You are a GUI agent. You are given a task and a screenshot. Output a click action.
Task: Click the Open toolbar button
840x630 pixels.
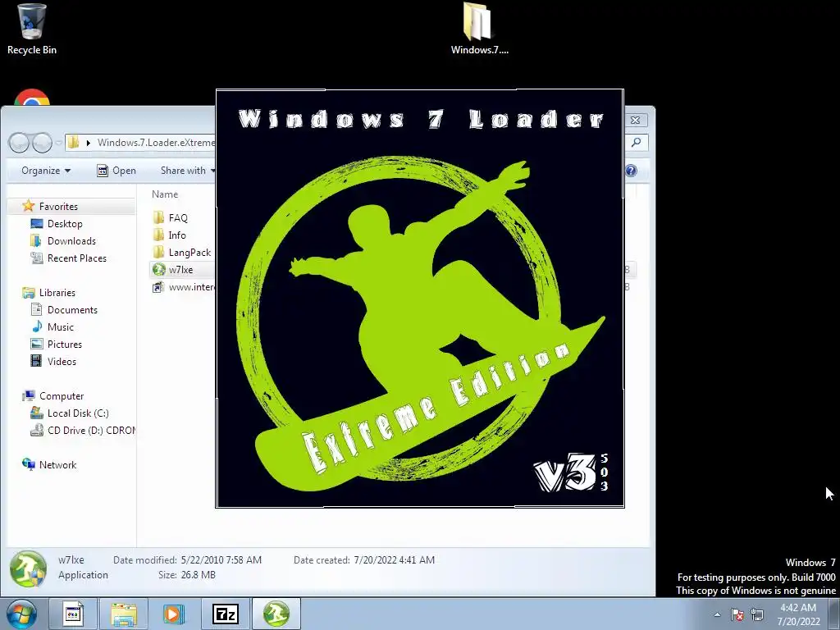coord(116,171)
